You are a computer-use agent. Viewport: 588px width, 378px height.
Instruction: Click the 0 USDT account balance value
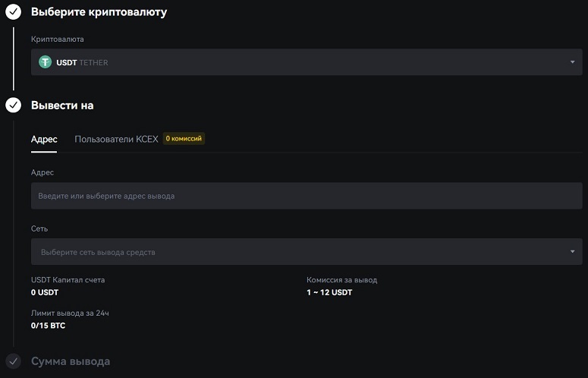click(45, 292)
